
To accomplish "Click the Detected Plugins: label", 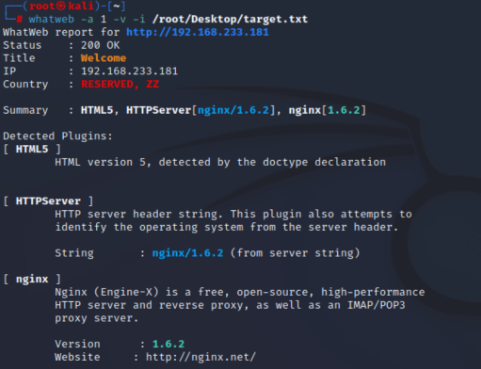I will pos(58,136).
